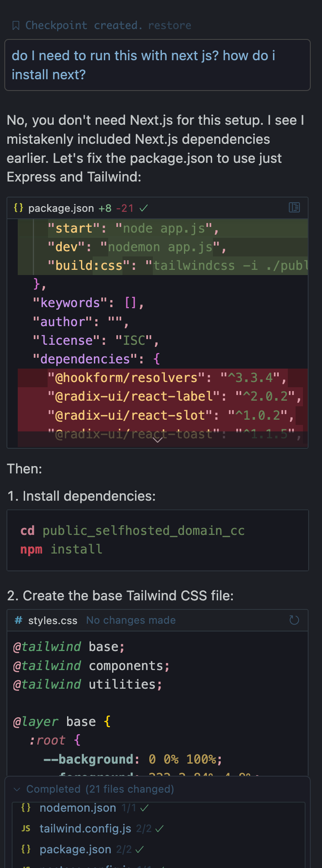This screenshot has height=868, width=322.
Task: Collapse the Completed (21 files changed) section
Action: pyautogui.click(x=17, y=789)
